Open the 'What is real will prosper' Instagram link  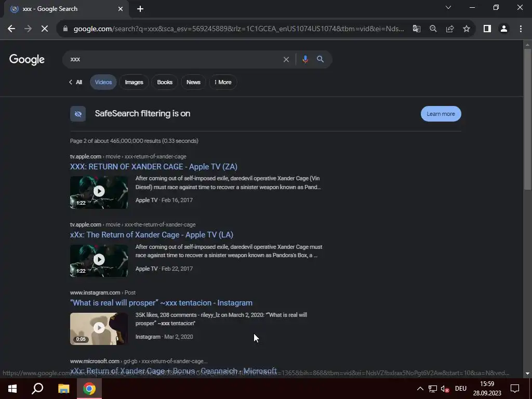pyautogui.click(x=161, y=303)
